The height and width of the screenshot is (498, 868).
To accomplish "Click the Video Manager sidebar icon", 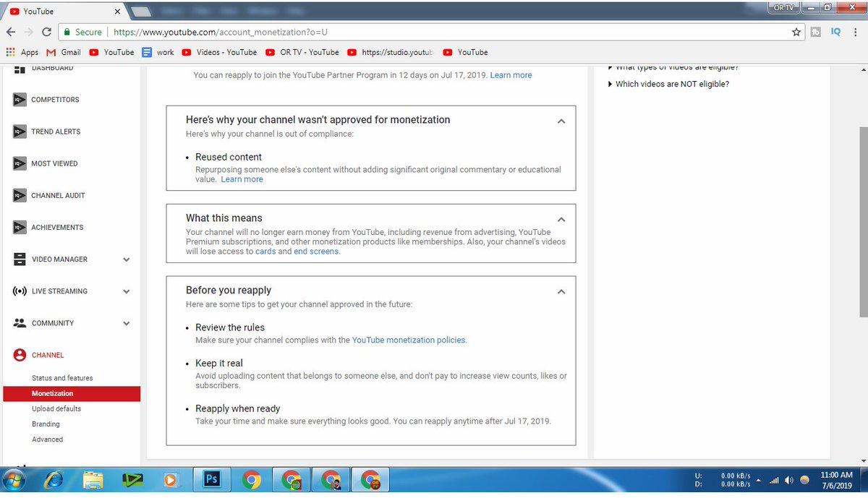I will 20,259.
